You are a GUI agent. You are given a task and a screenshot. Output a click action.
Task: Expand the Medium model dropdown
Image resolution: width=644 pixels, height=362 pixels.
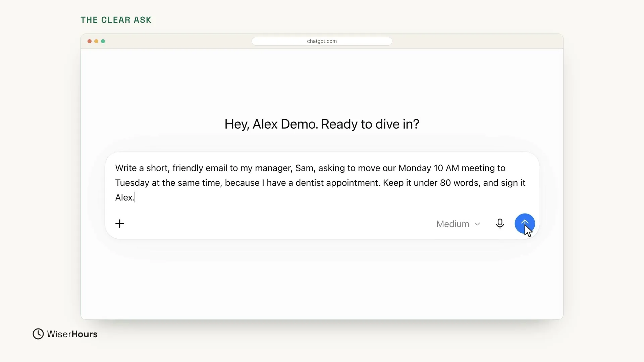tap(458, 224)
